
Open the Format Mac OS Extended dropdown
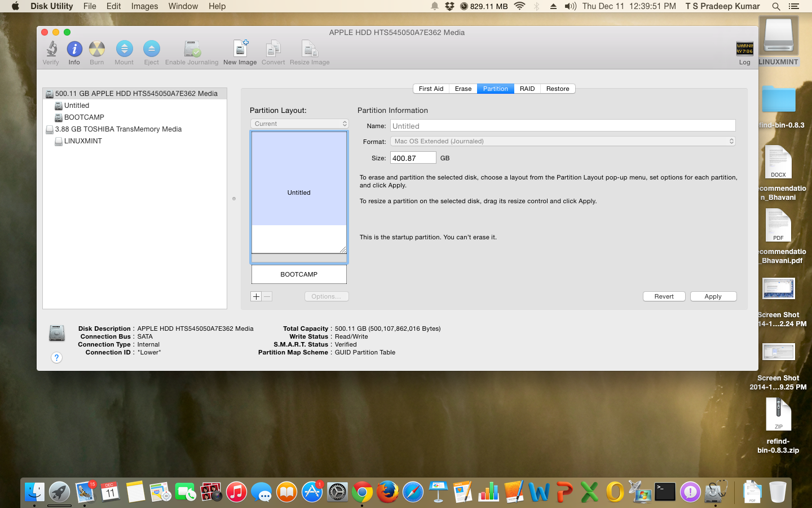(563, 141)
